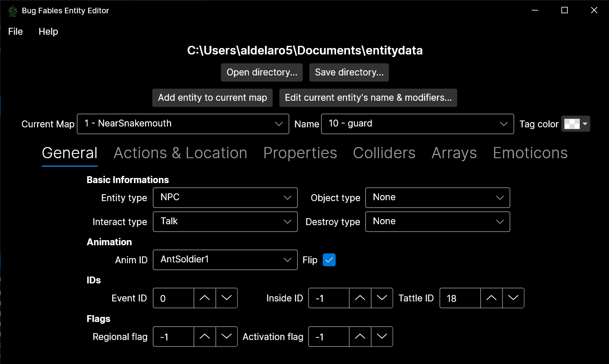Decrease the Activation flag value
The width and height of the screenshot is (609, 364).
click(382, 337)
